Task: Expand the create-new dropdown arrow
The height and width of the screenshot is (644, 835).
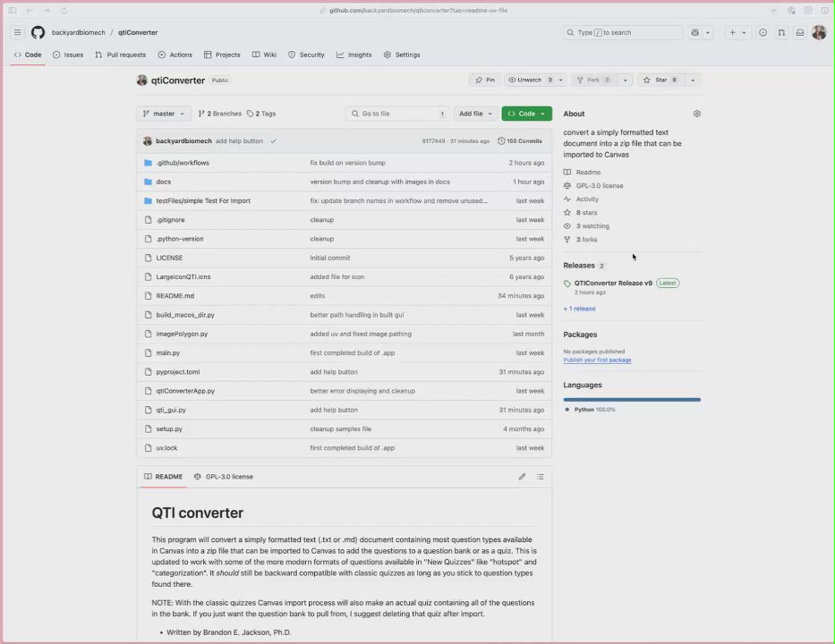Action: tap(744, 32)
